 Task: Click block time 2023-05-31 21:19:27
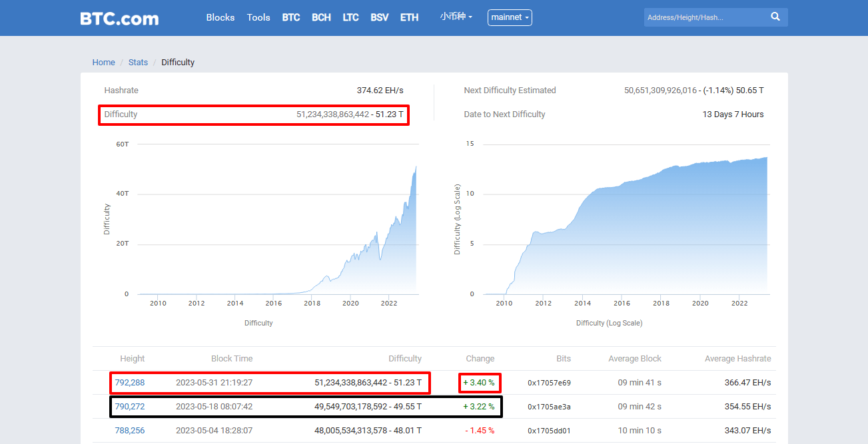pyautogui.click(x=214, y=383)
